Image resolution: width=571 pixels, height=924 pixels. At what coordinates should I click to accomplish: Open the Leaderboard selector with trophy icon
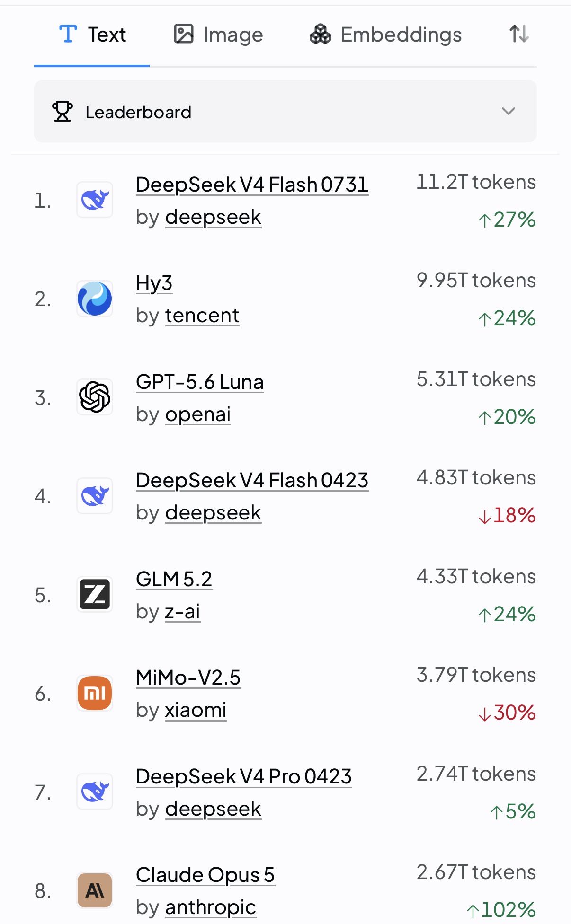(285, 111)
